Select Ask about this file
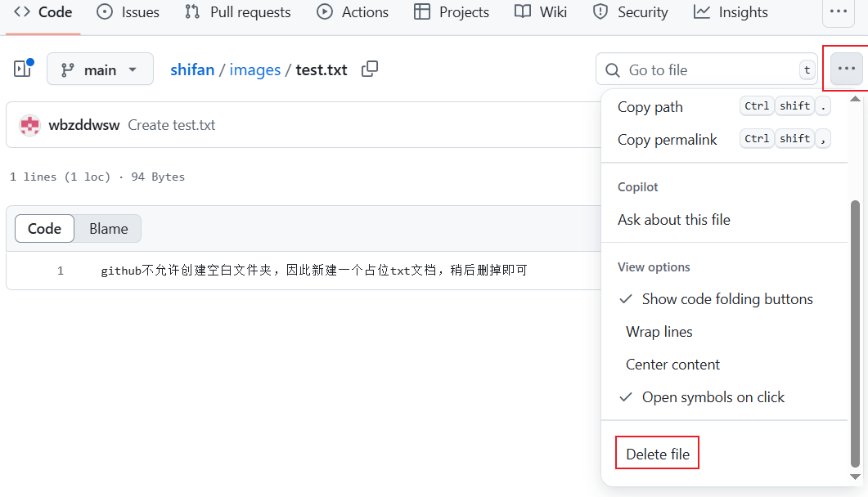The height and width of the screenshot is (497, 868). click(724, 219)
